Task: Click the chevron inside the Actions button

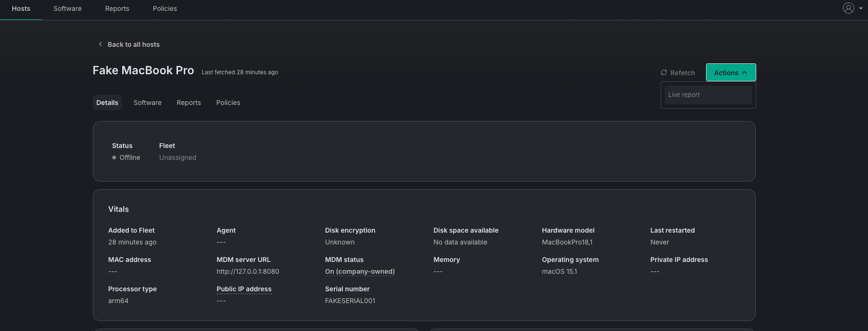Action: pos(744,72)
